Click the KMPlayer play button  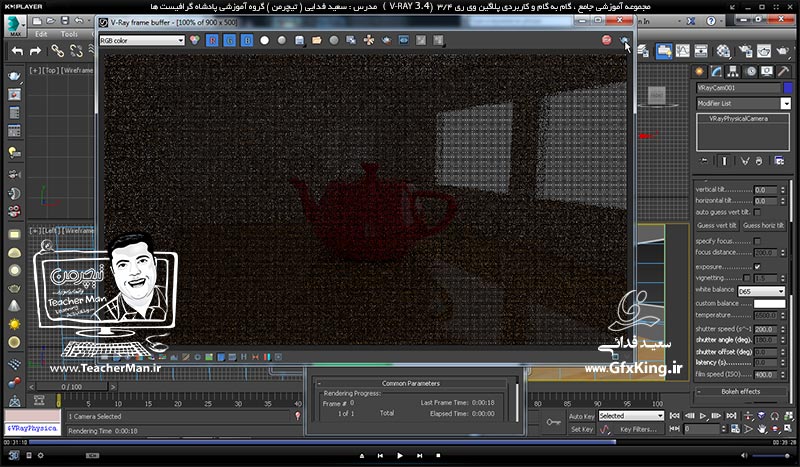399,455
